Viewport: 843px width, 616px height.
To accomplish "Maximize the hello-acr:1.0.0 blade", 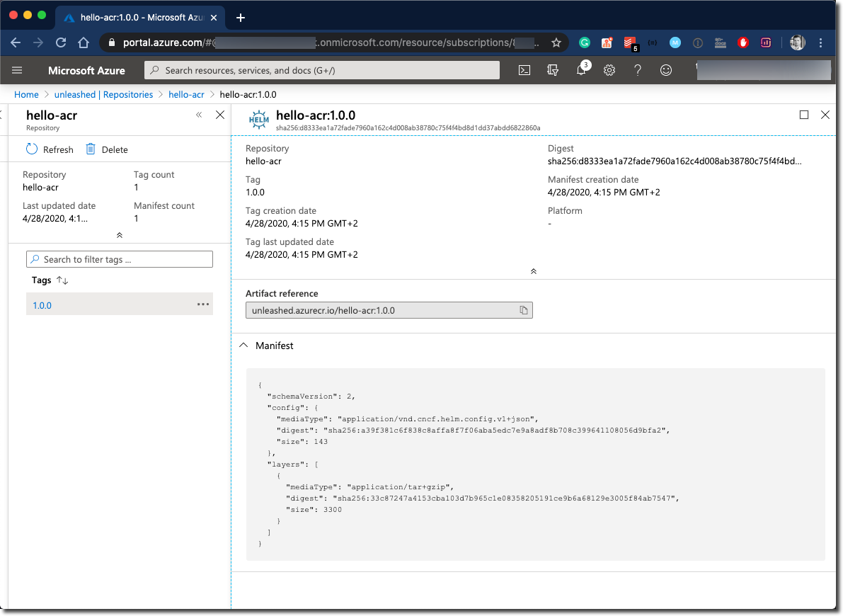I will click(x=804, y=115).
